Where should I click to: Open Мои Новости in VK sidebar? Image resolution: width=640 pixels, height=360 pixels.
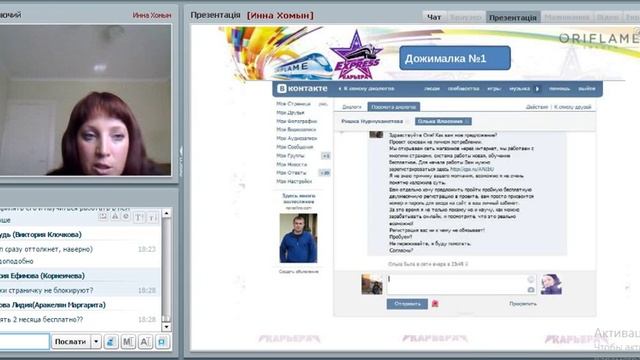(291, 164)
